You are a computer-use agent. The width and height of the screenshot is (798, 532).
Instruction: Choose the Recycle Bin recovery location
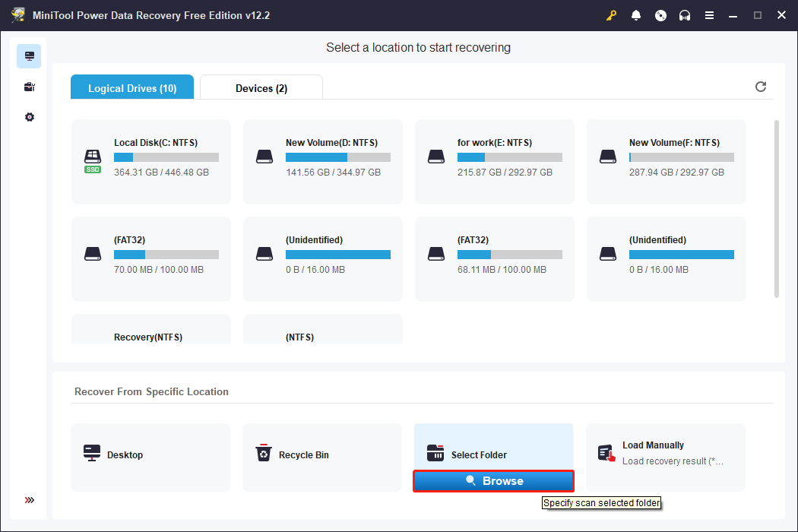click(x=322, y=458)
